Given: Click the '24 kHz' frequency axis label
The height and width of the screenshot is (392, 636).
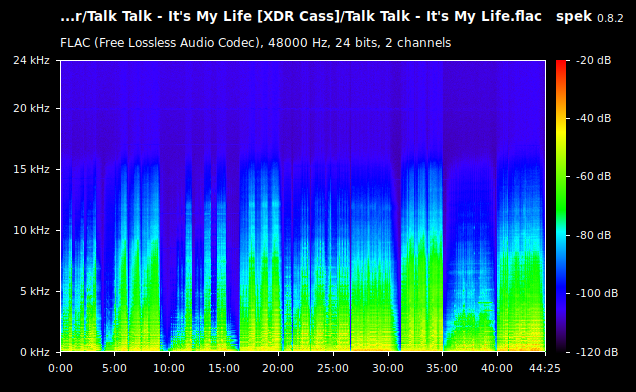Looking at the screenshot, I should [x=31, y=60].
